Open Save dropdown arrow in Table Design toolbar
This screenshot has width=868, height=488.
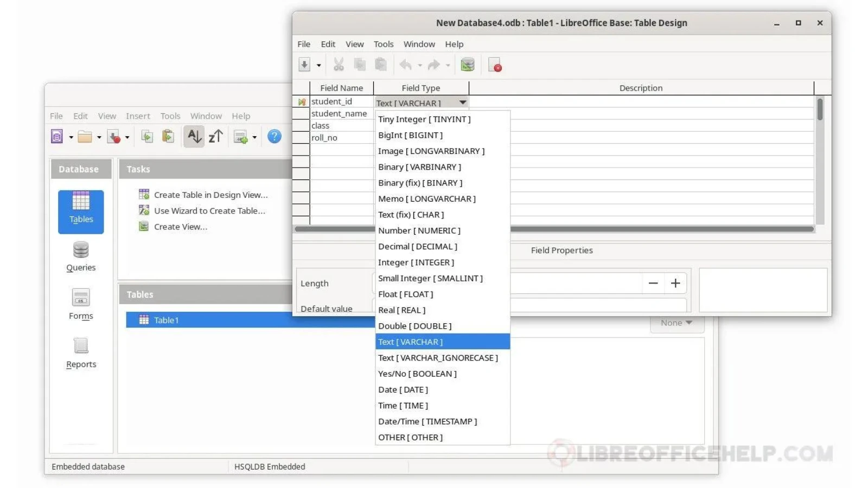[319, 66]
